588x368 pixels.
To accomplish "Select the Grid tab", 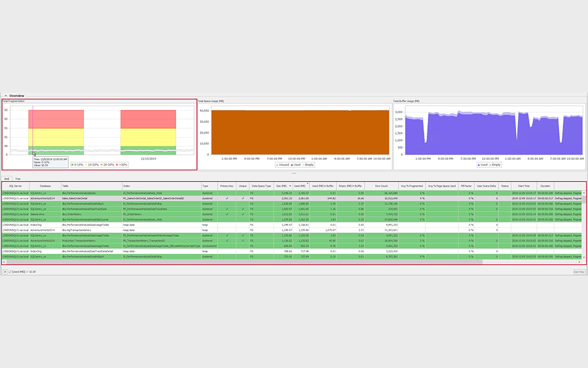I will pos(7,178).
